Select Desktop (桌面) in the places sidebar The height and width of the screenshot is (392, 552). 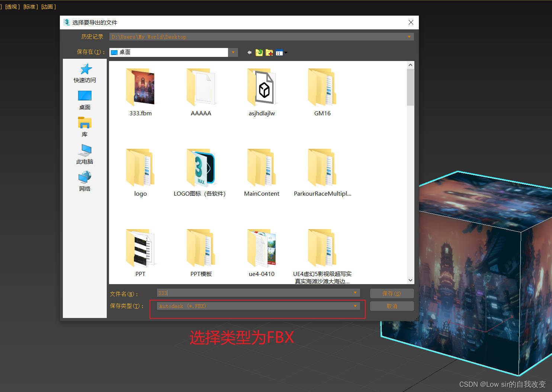tap(85, 100)
